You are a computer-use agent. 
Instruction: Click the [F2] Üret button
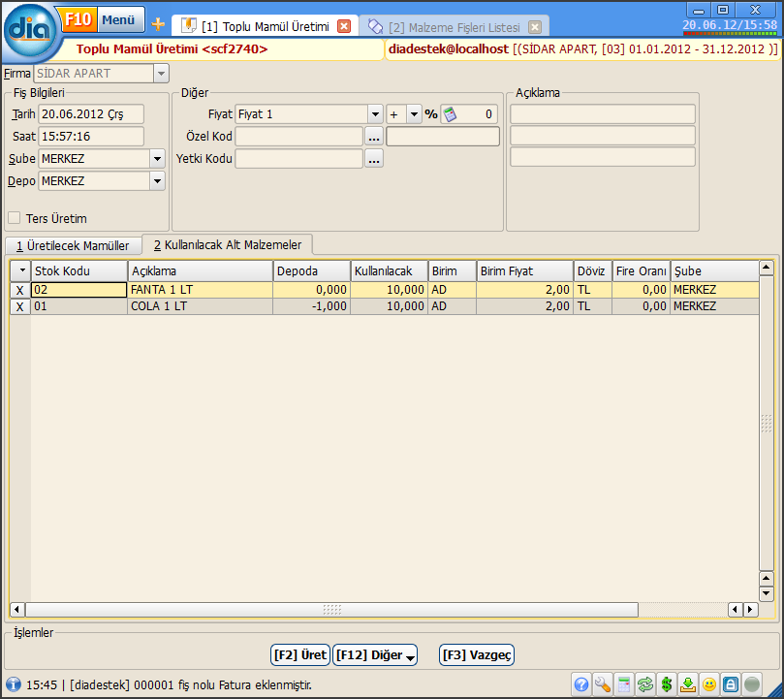[x=300, y=655]
